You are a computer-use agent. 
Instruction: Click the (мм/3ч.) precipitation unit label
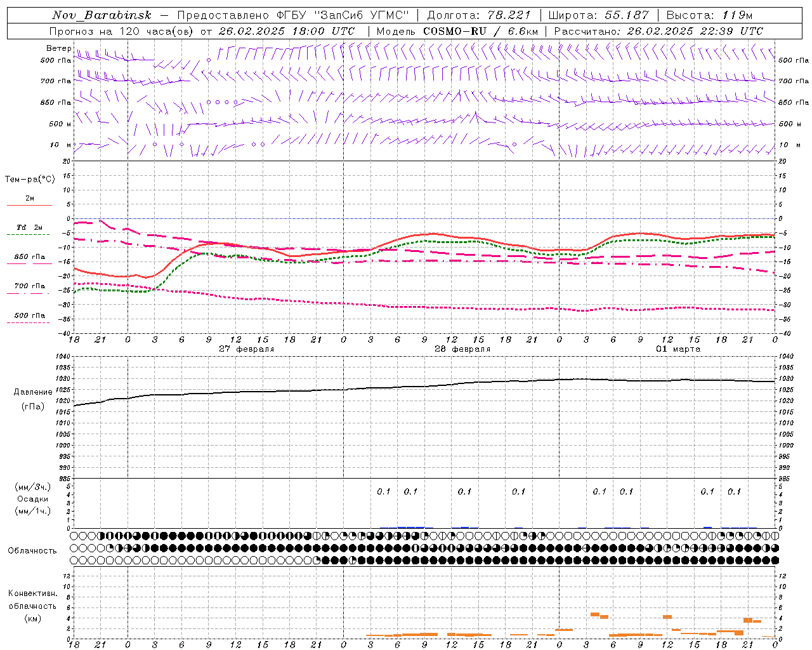(x=33, y=487)
